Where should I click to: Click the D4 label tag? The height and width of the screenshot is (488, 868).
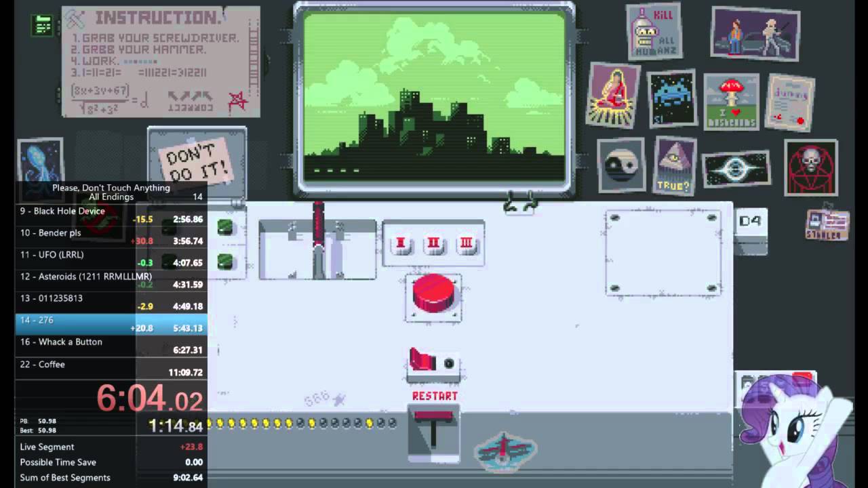pos(751,222)
